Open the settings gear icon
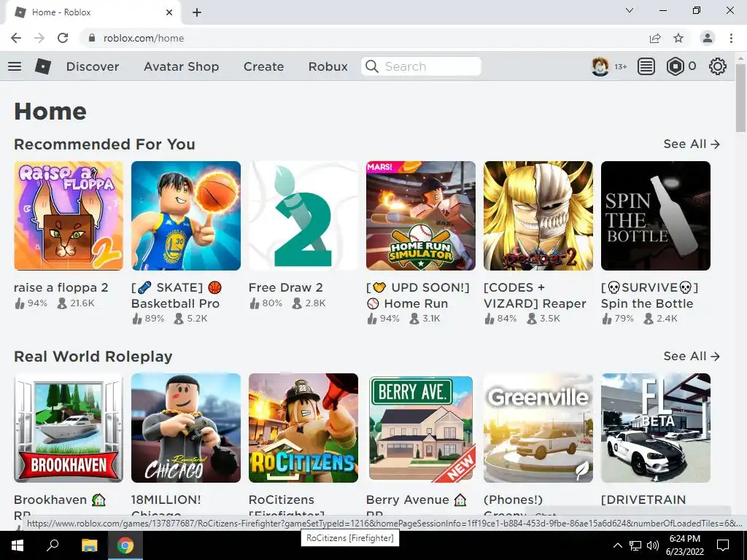The height and width of the screenshot is (560, 747). click(x=718, y=66)
